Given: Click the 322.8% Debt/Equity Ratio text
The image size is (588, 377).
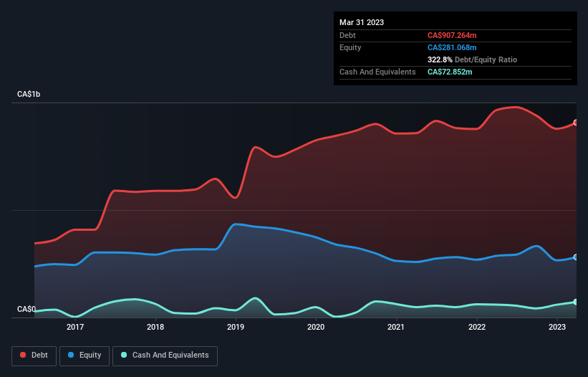Looking at the screenshot, I should pyautogui.click(x=472, y=59).
